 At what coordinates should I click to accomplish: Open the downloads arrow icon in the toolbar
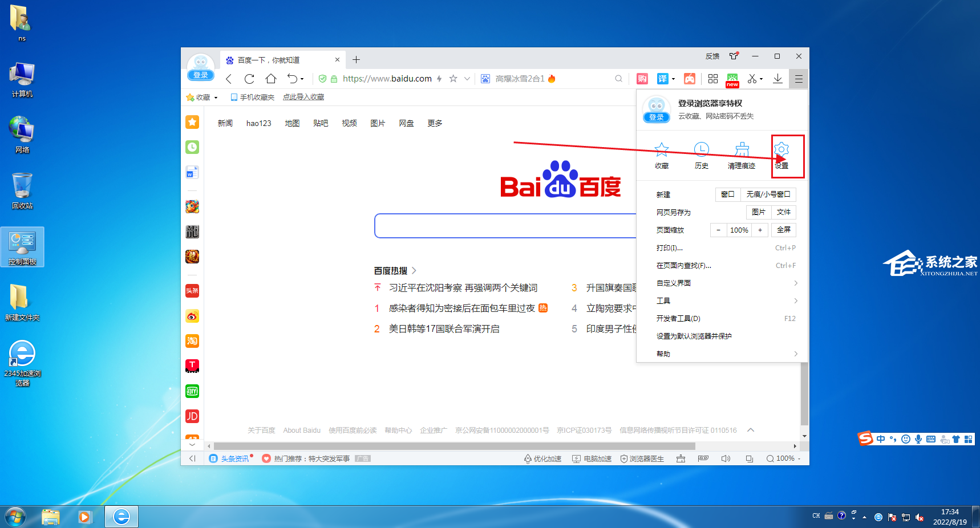[777, 79]
